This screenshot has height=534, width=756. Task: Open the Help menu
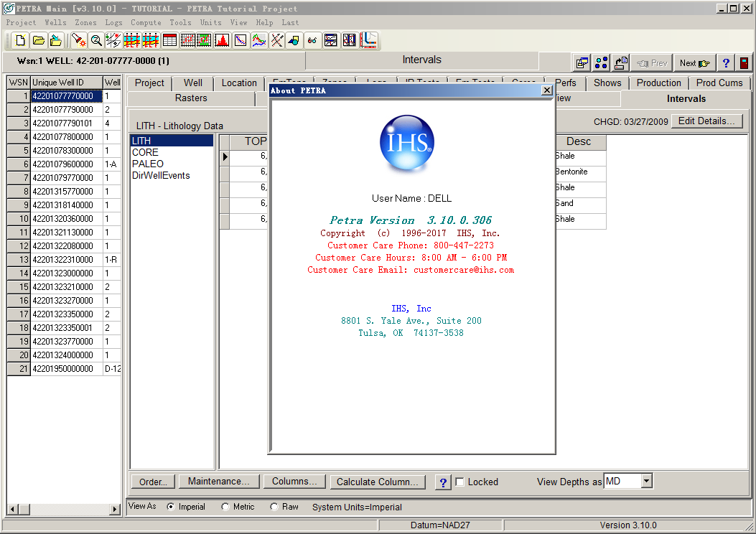[264, 23]
